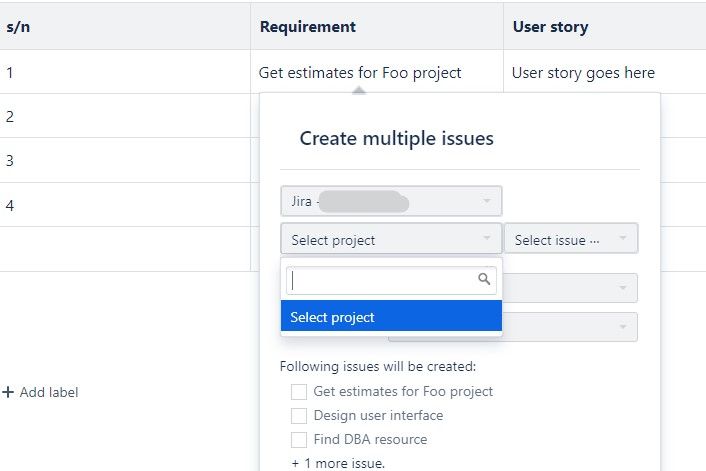706x471 pixels.
Task: Click row number 4 cell
Action: tap(125, 205)
